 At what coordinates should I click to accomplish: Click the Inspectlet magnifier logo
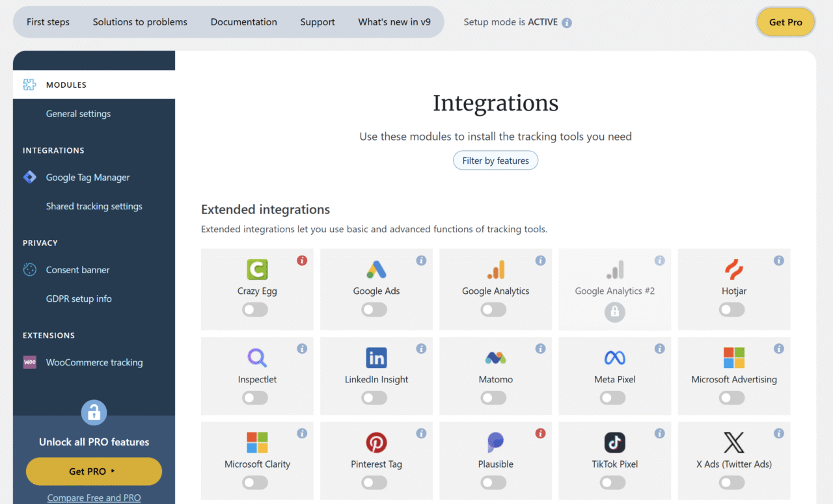click(x=257, y=358)
